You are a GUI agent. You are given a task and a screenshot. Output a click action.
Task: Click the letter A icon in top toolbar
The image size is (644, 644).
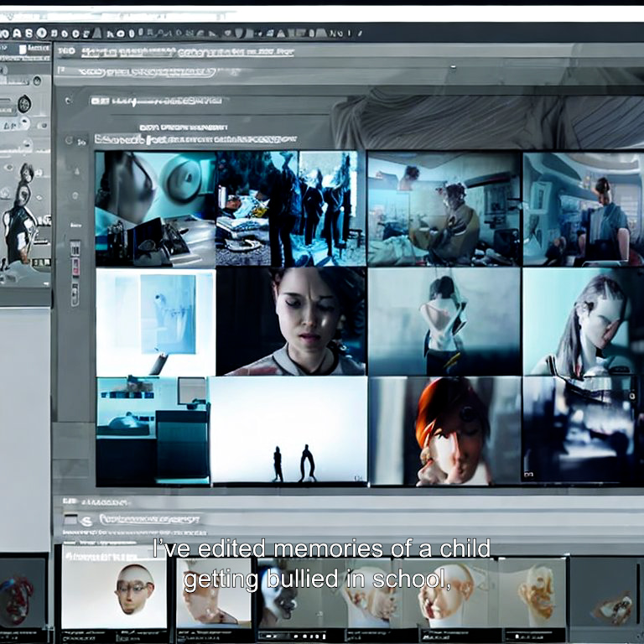17,34
